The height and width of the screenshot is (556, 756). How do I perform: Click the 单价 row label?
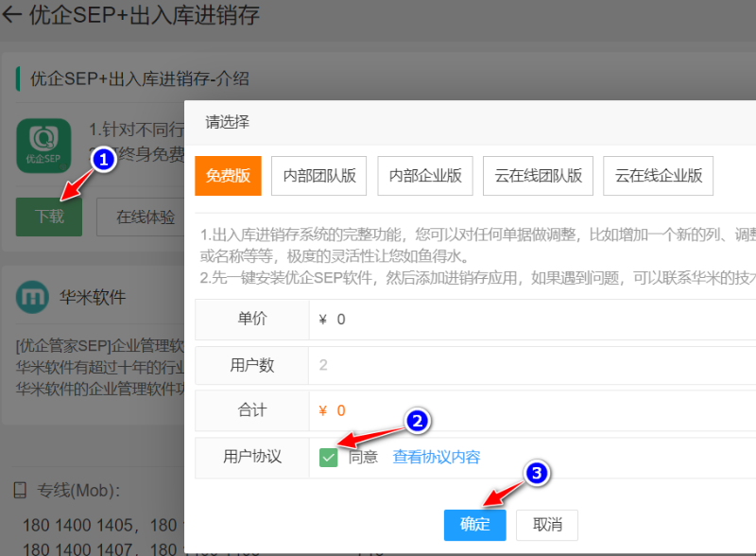[252, 319]
